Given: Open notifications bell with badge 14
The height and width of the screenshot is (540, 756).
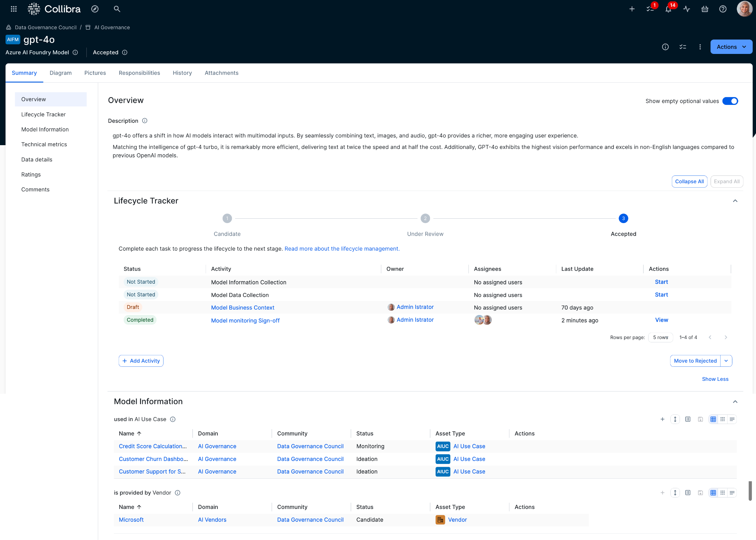Looking at the screenshot, I should [669, 9].
